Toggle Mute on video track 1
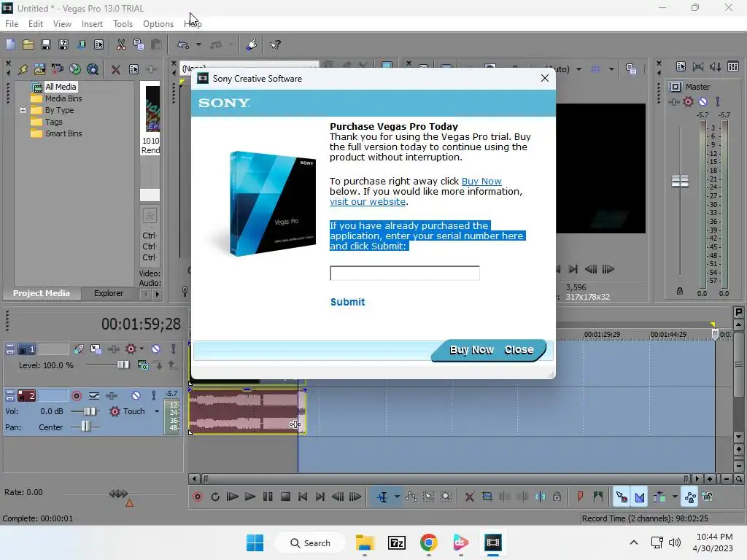This screenshot has width=747, height=560. [x=156, y=349]
